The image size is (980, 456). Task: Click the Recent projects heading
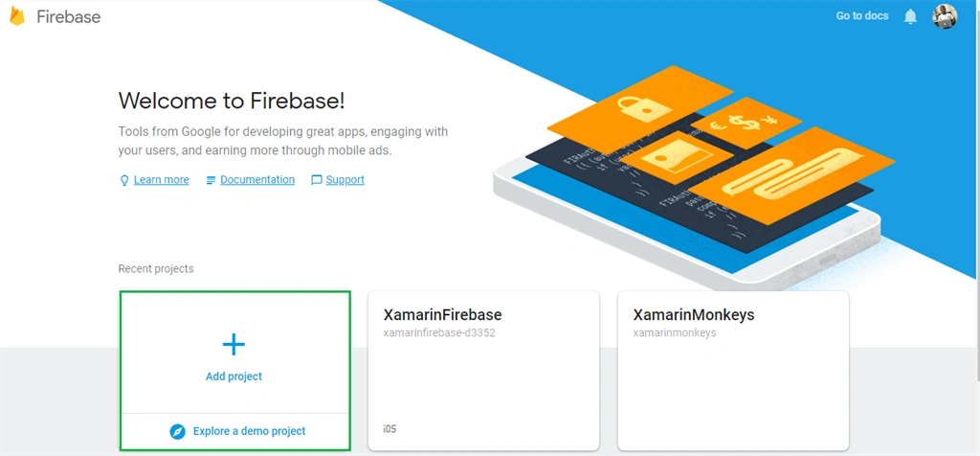[x=156, y=269]
